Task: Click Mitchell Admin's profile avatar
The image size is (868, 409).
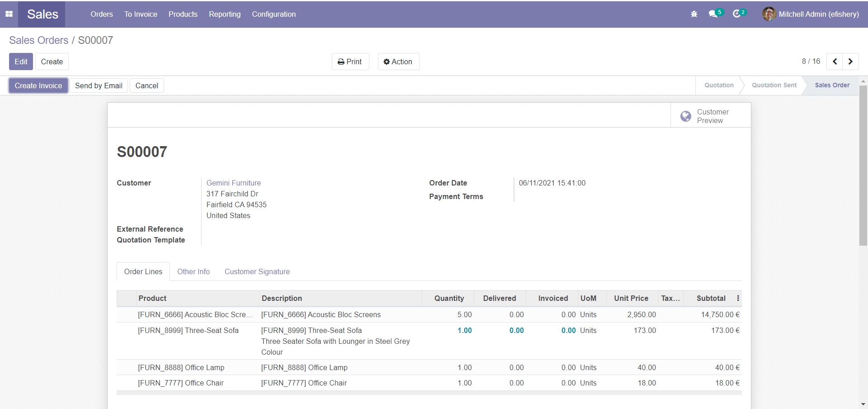Action: pos(769,14)
